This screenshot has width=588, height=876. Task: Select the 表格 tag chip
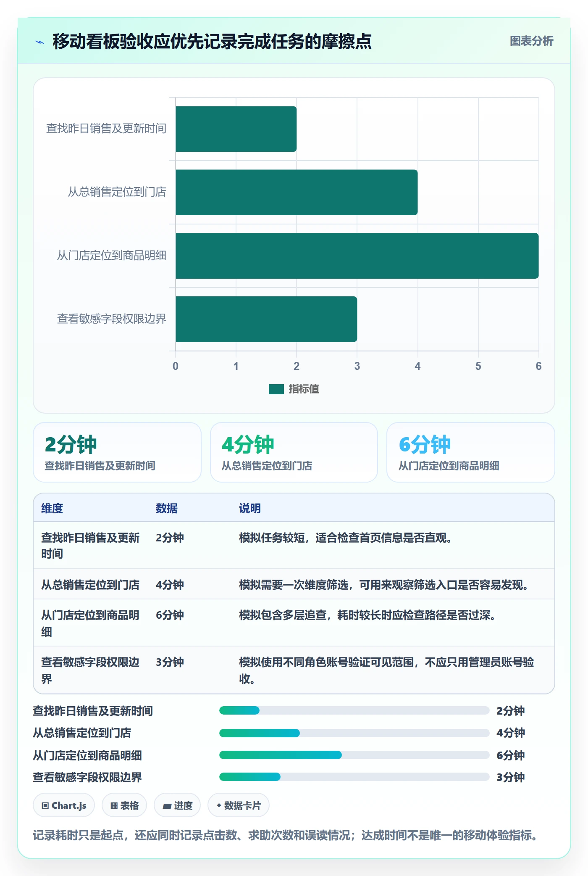(124, 805)
